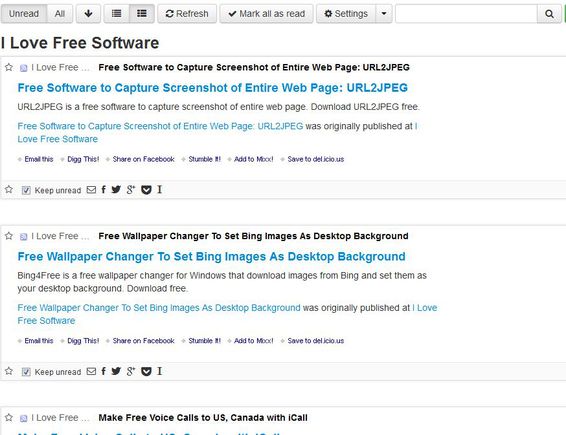Open feed icon beside iCall article header
566x435 pixels.
pos(23,418)
